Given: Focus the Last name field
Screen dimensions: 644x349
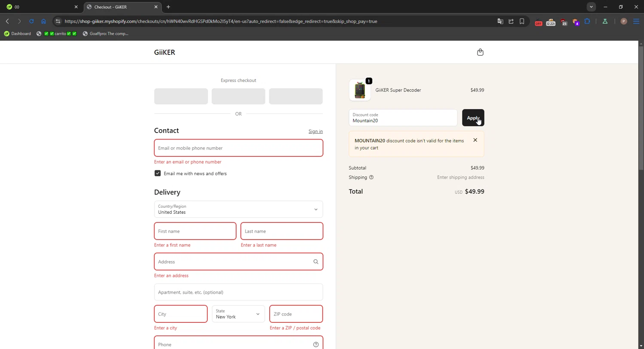Looking at the screenshot, I should (282, 231).
